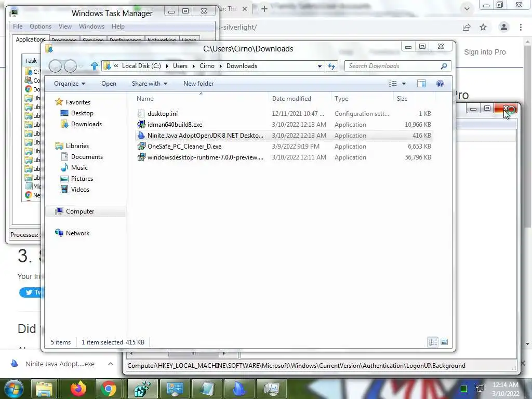Click the Task Manager taskbar icon
Image resolution: width=532 pixels, height=399 pixels.
point(271,389)
